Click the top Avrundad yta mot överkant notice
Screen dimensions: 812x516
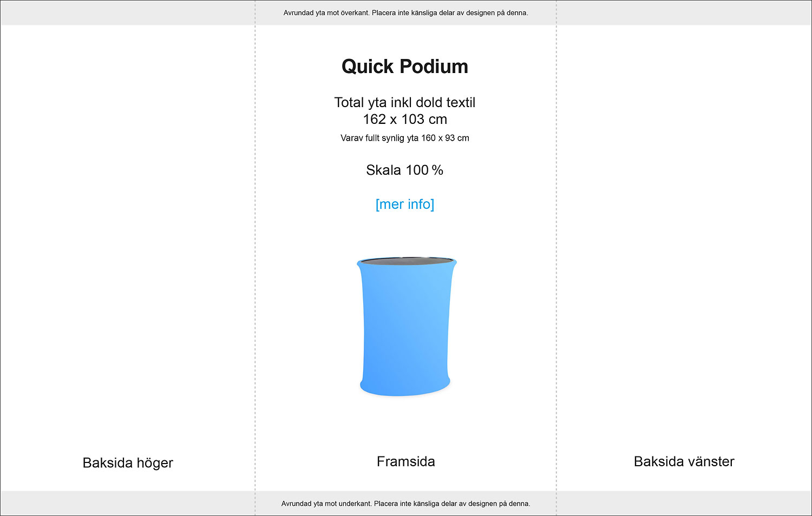point(405,12)
